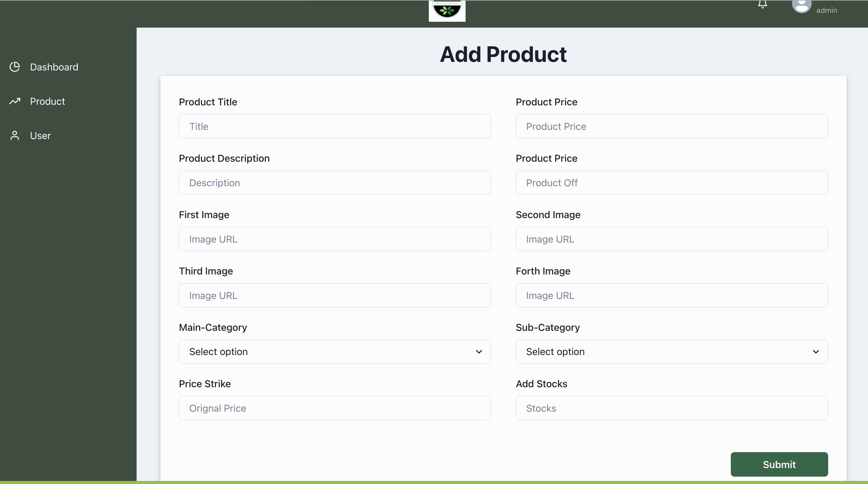The image size is (868, 484).
Task: Expand the Sub-Category dropdown
Action: tap(672, 351)
